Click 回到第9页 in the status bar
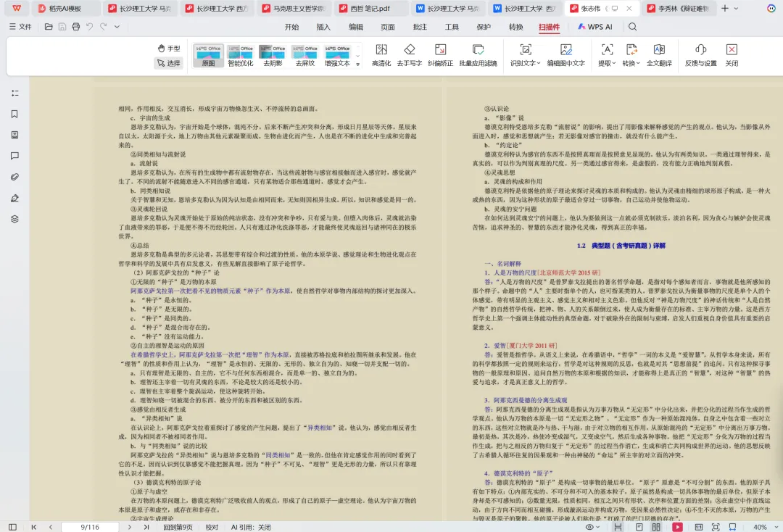783x532 pixels. click(x=178, y=527)
